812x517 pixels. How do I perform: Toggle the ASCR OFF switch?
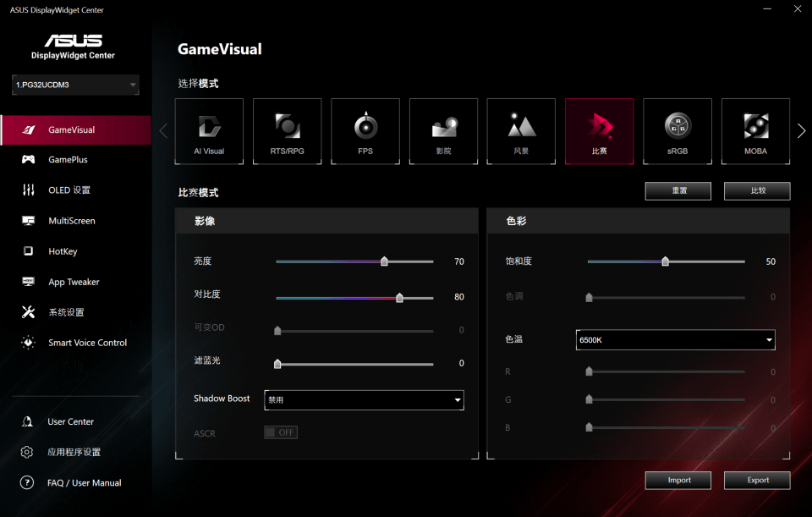coord(281,432)
